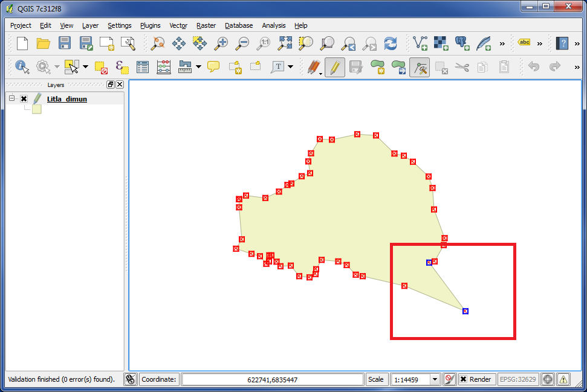Select the Zoom Out magnifier
587x392 pixels.
coord(242,43)
